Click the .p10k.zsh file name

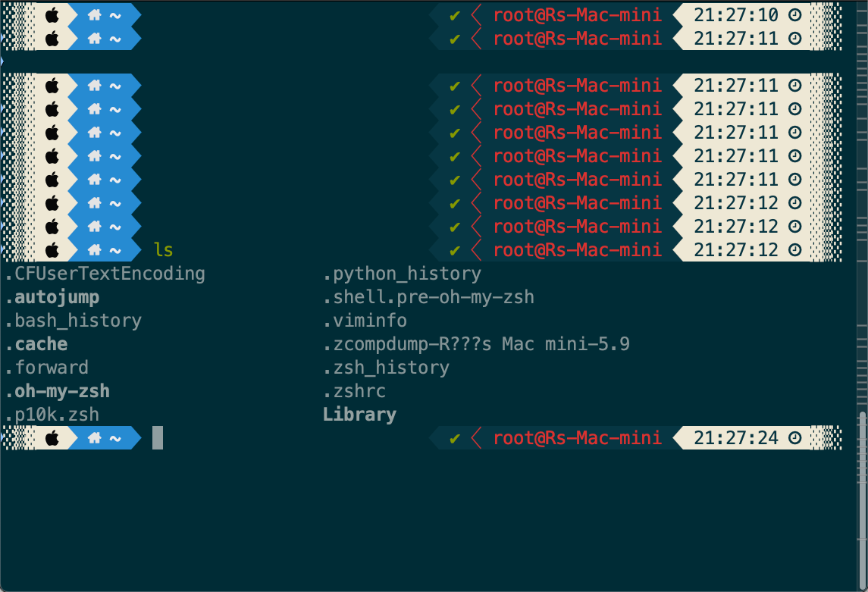pyautogui.click(x=52, y=415)
